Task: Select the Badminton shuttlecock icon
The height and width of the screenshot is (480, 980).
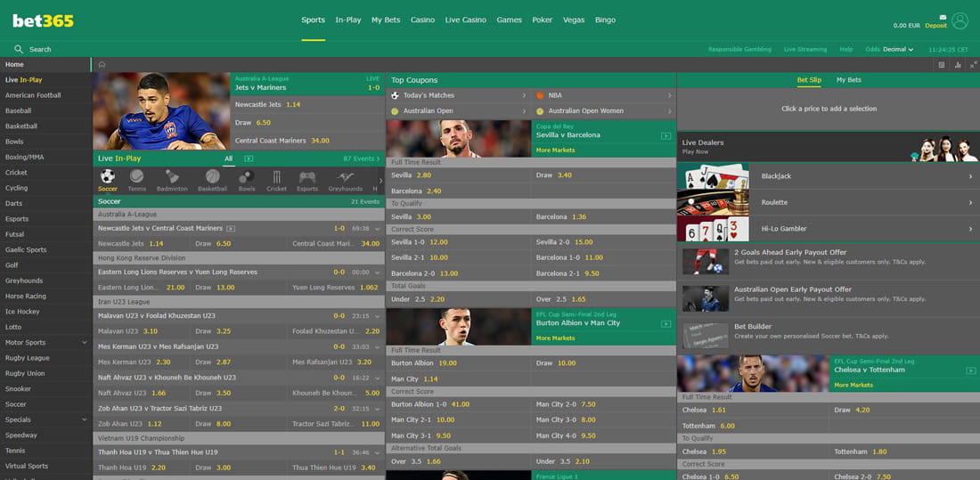Action: coord(172,177)
